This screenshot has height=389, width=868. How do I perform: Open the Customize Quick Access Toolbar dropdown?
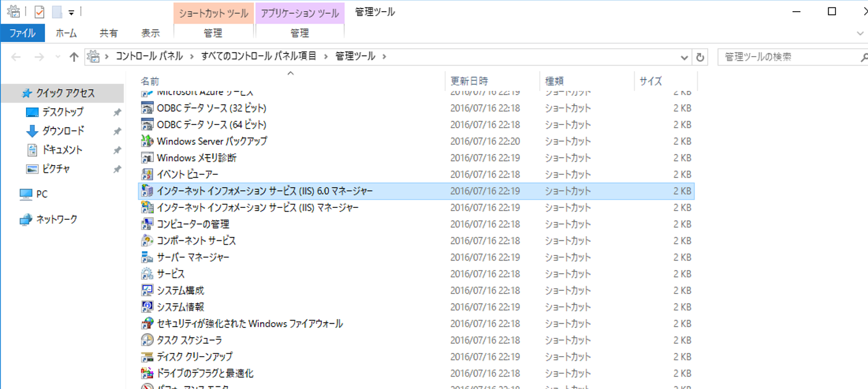pos(72,12)
